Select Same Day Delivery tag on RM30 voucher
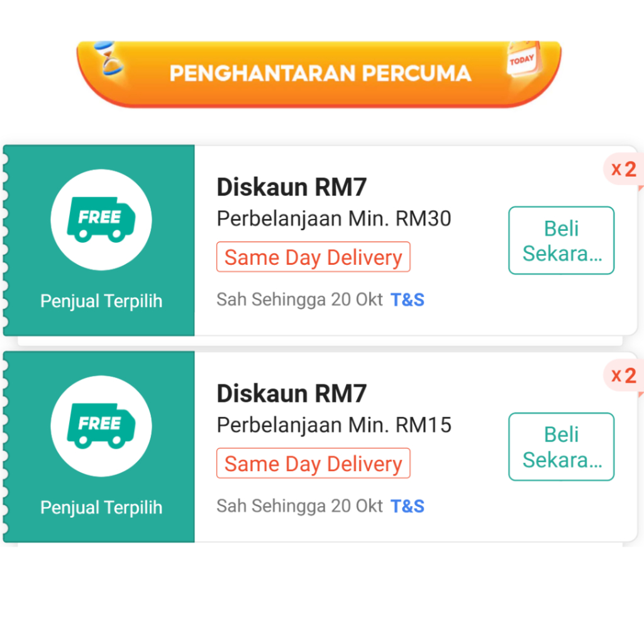644x644 pixels. point(313,257)
